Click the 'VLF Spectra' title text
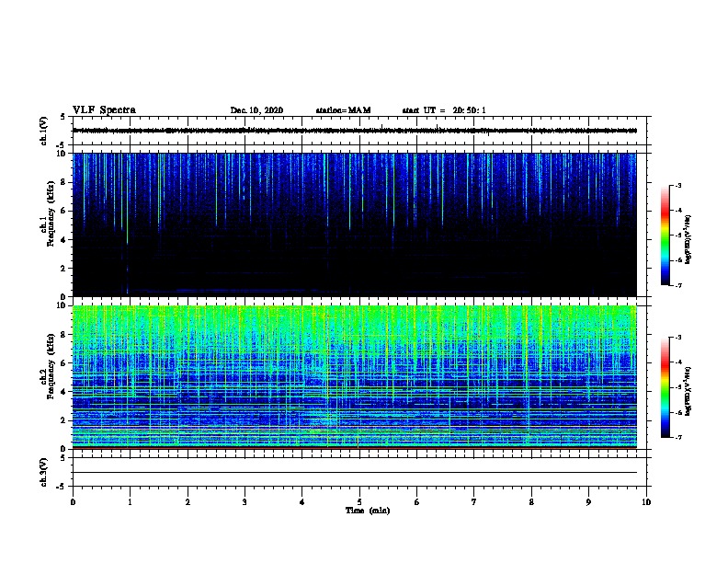 click(x=104, y=109)
